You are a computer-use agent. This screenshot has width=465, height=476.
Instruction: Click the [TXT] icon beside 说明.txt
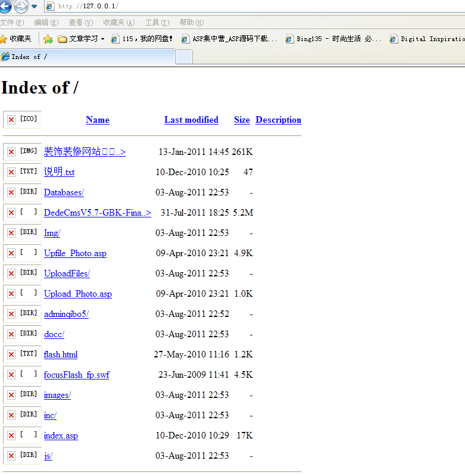coord(22,172)
